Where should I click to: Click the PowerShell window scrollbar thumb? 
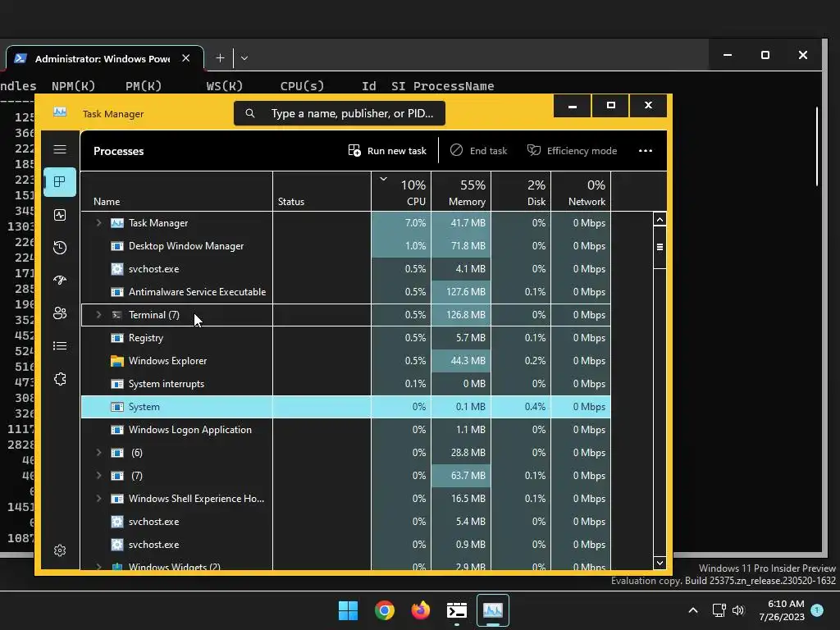point(817,146)
